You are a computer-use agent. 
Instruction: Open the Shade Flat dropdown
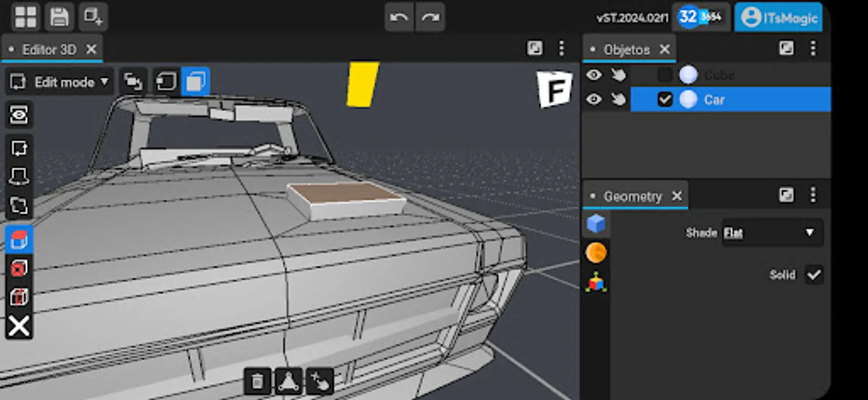click(x=772, y=232)
